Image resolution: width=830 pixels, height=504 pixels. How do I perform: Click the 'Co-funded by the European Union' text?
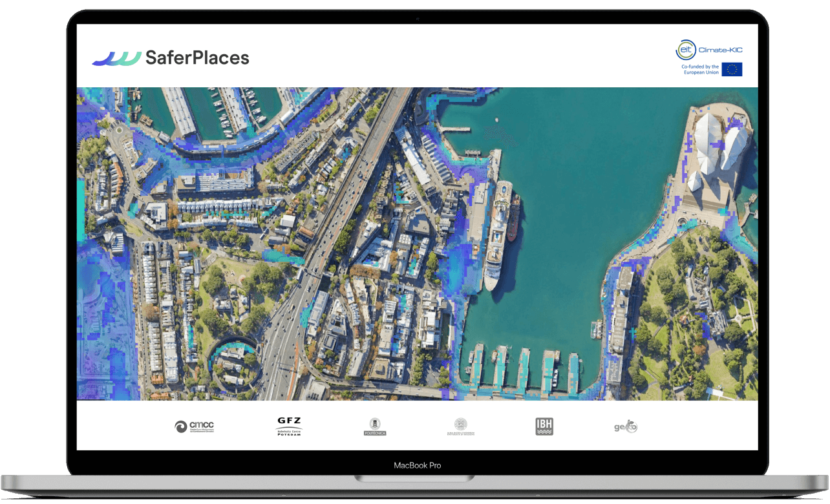[700, 70]
